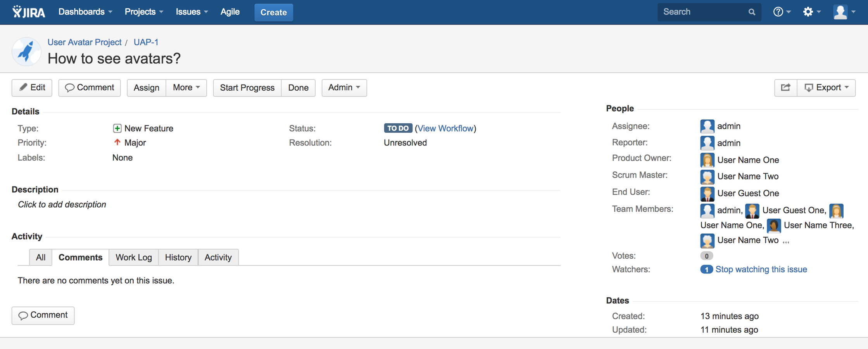Click to add description text
This screenshot has width=868, height=349.
click(62, 204)
